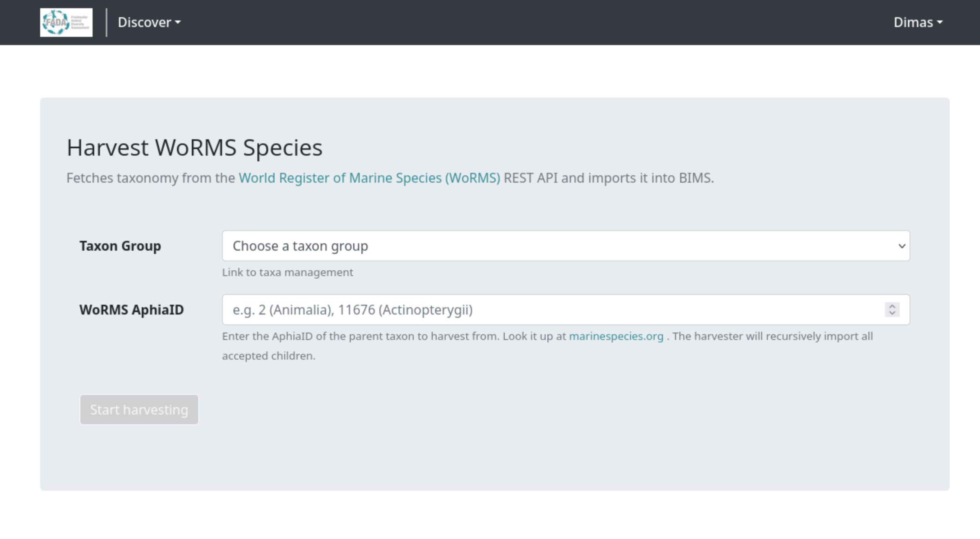Follow the marinespecies.org link

point(616,336)
